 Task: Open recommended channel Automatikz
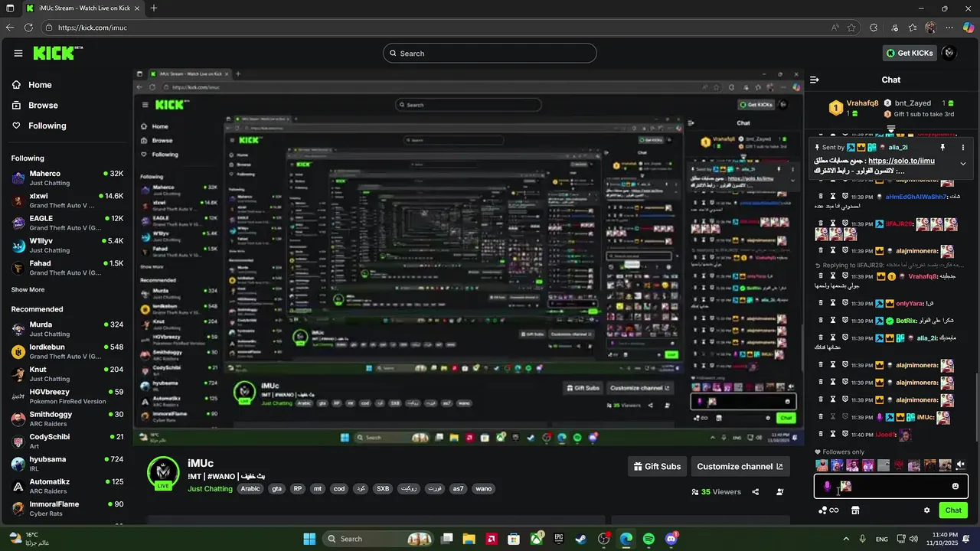tap(67, 486)
